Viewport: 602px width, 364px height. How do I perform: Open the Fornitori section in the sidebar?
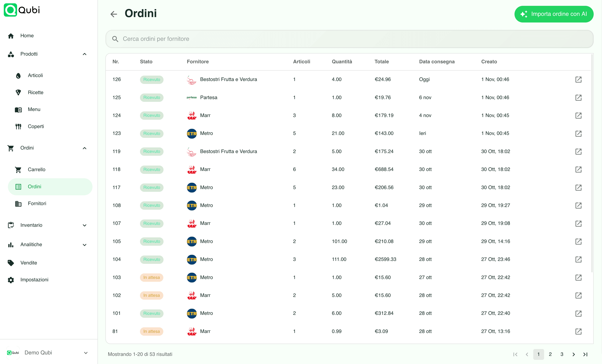tap(37, 203)
